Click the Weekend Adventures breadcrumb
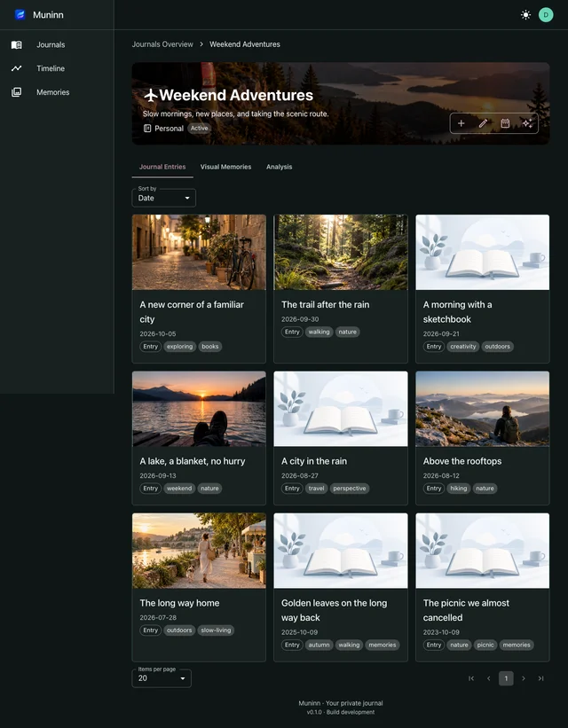The image size is (568, 728). (x=244, y=44)
